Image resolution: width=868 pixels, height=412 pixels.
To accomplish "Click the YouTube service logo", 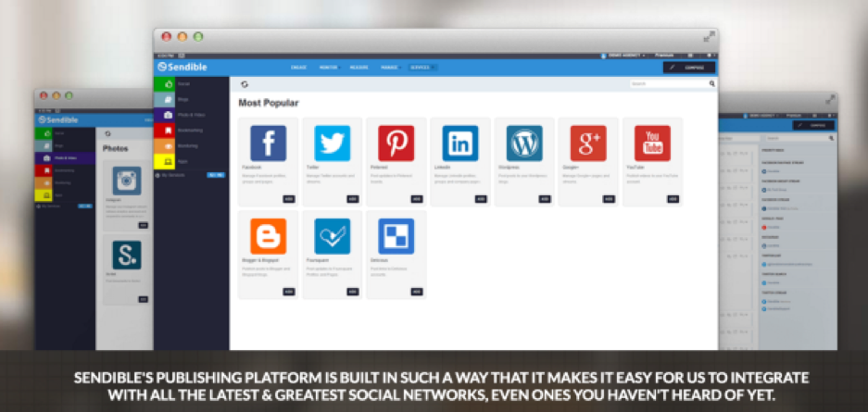I will click(653, 144).
